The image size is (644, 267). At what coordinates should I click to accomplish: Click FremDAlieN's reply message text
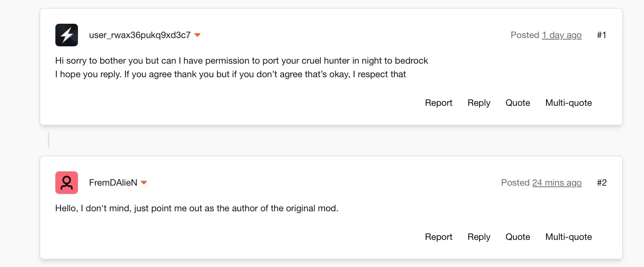pyautogui.click(x=197, y=208)
